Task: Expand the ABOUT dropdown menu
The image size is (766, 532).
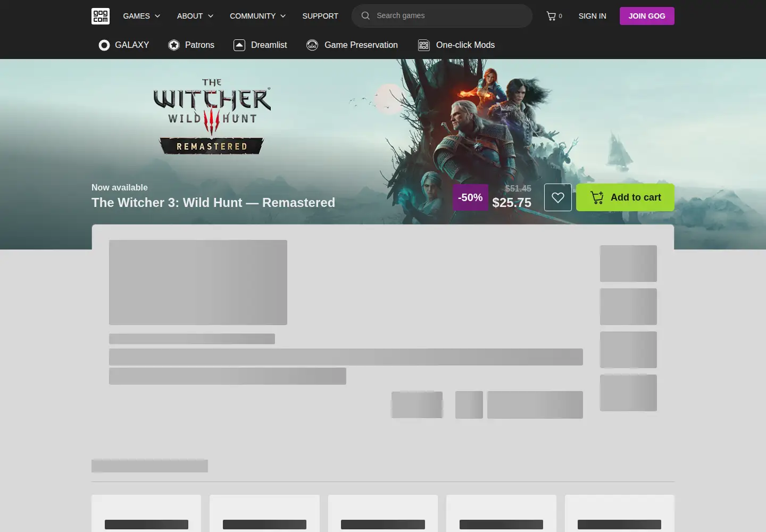Action: 195,16
